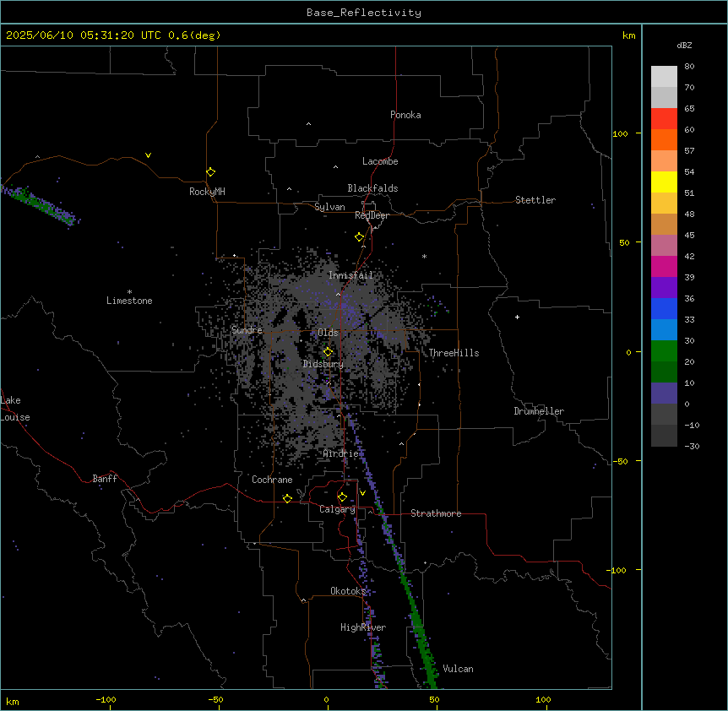Viewport: 728px width, 711px height.
Task: Click the Stettler city label
Action: click(x=535, y=200)
